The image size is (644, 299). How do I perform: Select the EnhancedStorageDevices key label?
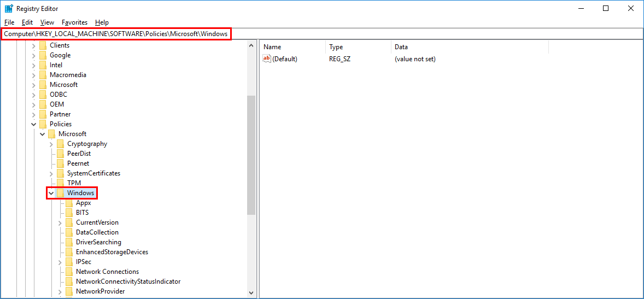(112, 252)
